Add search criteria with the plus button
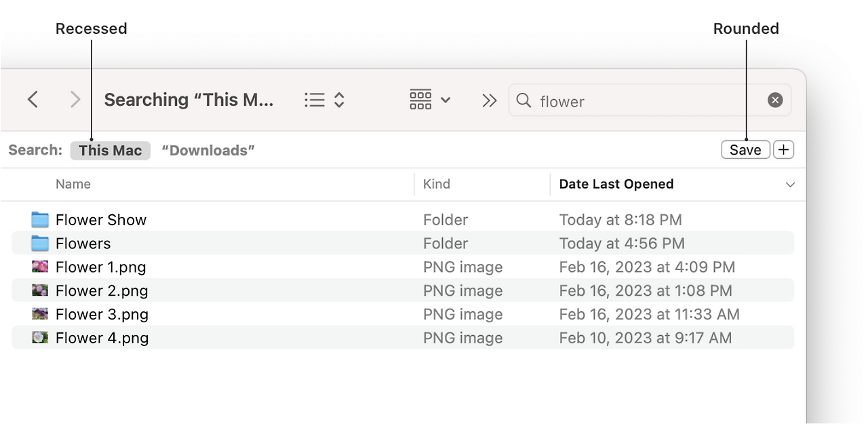This screenshot has height=424, width=868. click(783, 150)
